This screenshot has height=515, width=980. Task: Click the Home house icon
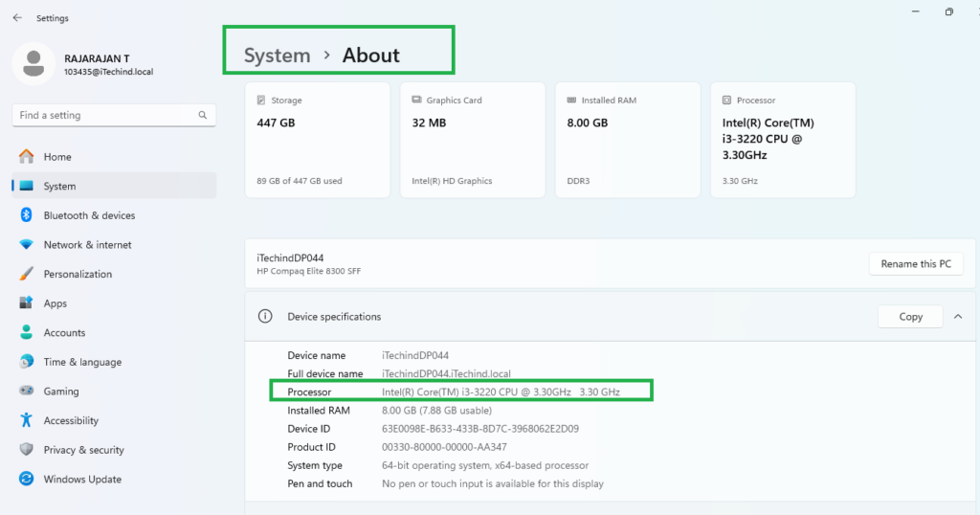[x=26, y=156]
